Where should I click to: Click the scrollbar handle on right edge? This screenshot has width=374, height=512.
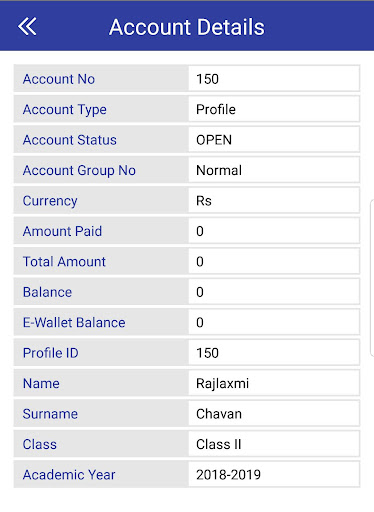pyautogui.click(x=372, y=278)
